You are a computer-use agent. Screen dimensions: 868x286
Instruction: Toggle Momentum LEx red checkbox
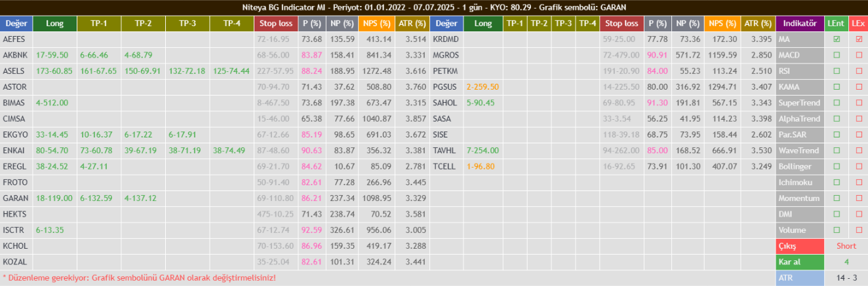coord(859,198)
